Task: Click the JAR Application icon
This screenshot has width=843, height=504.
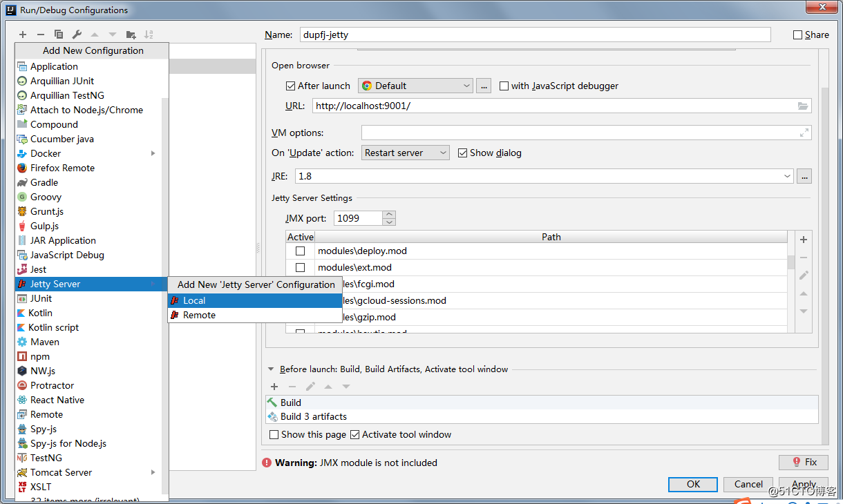Action: pos(22,240)
